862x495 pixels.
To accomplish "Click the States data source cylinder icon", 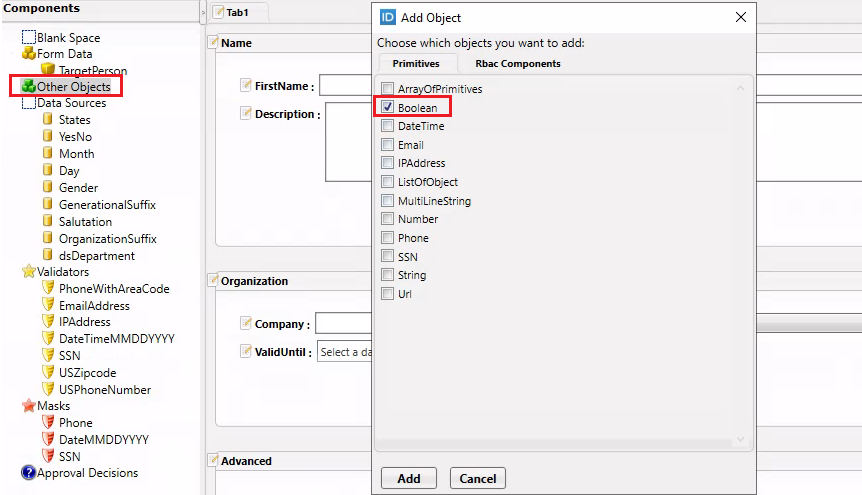I will [x=48, y=119].
